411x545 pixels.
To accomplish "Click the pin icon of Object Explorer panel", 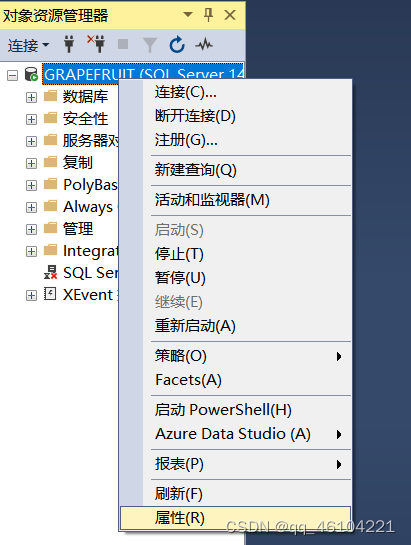I will pos(208,15).
